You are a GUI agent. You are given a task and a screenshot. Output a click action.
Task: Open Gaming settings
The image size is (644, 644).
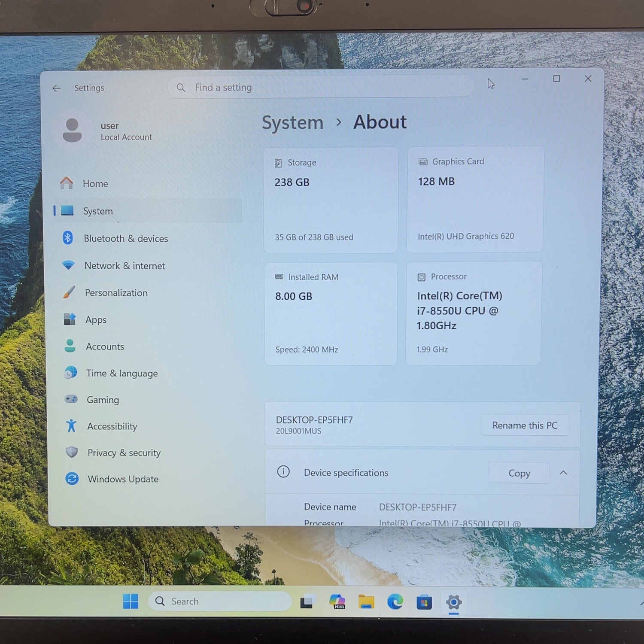coord(147,400)
